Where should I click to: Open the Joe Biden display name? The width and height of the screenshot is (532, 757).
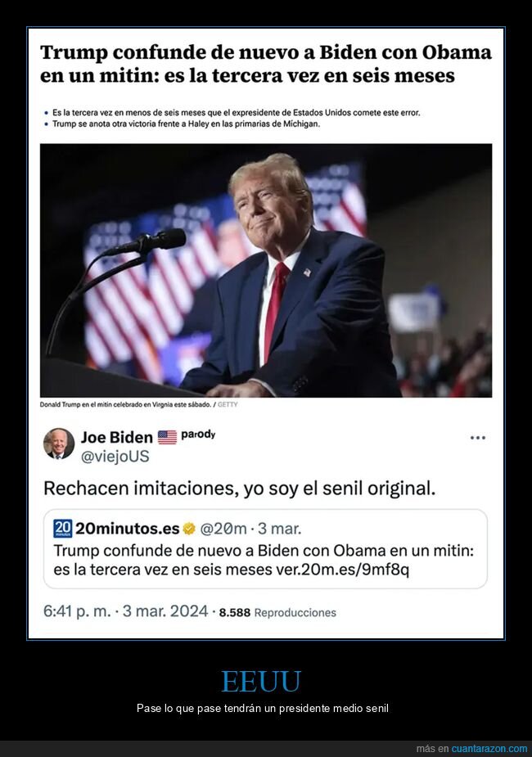pyautogui.click(x=117, y=437)
